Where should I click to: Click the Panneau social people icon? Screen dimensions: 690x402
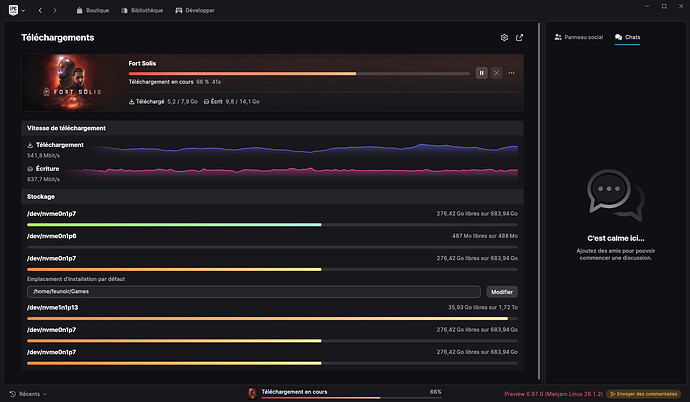pyautogui.click(x=558, y=37)
